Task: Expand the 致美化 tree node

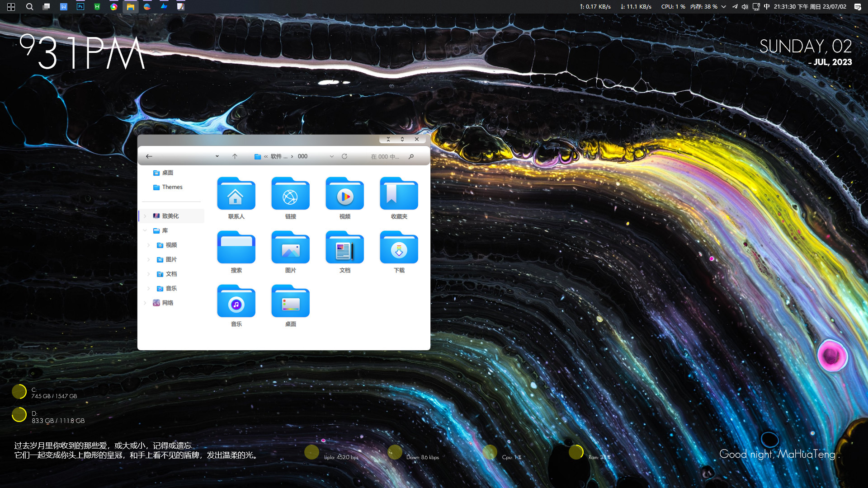Action: pos(145,216)
